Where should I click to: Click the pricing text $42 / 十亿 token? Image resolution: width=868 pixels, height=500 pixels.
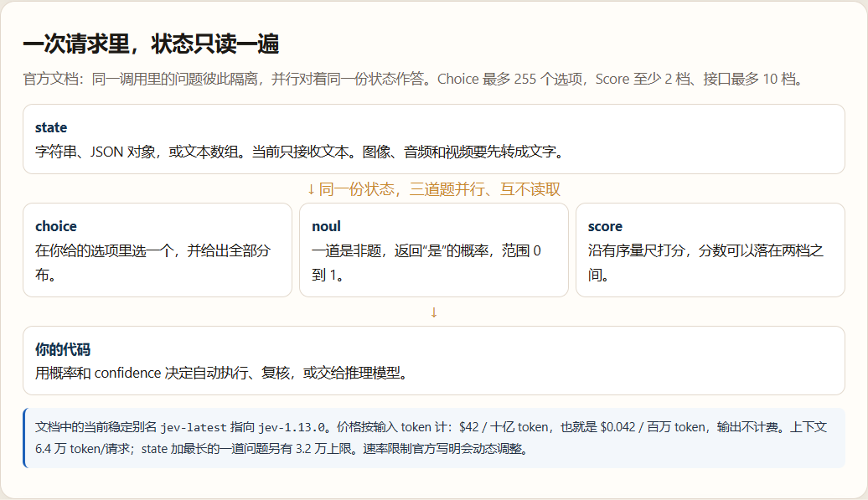tap(504, 427)
